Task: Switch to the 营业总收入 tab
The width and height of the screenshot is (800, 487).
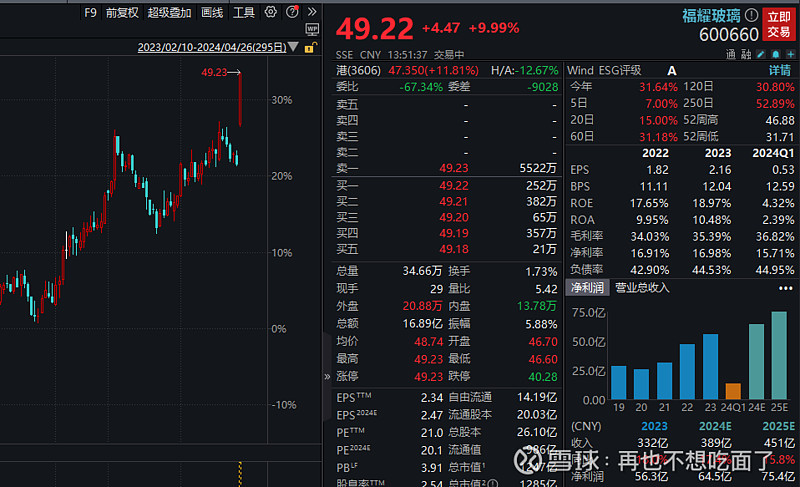Action: (642, 288)
